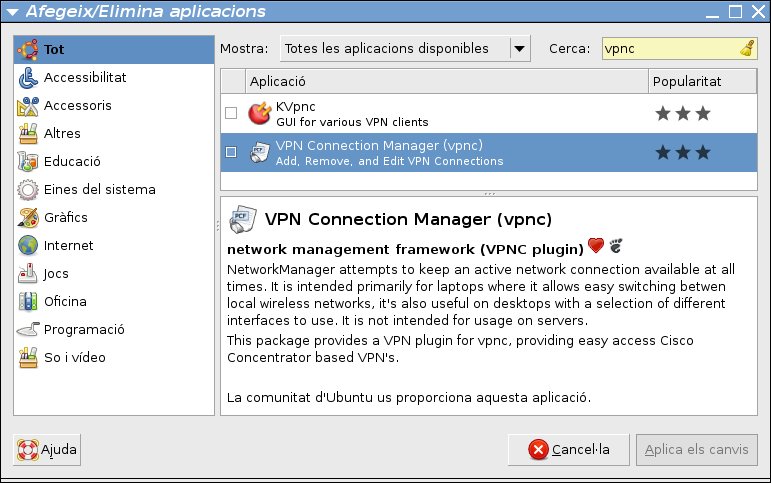Sort by the Popularitat column header
This screenshot has height=483, width=771.
(703, 81)
